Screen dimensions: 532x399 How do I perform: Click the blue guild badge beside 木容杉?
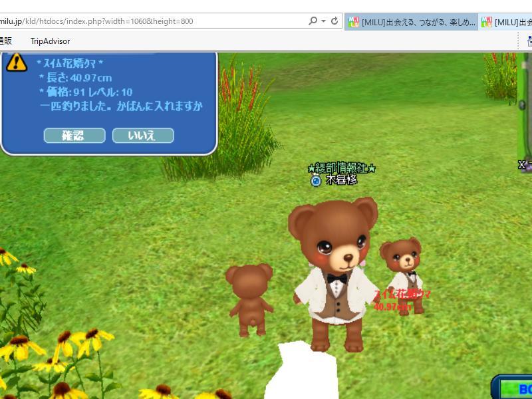pos(316,180)
